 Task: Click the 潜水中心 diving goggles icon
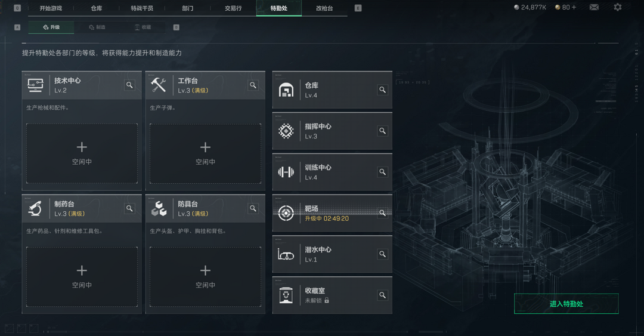[286, 255]
